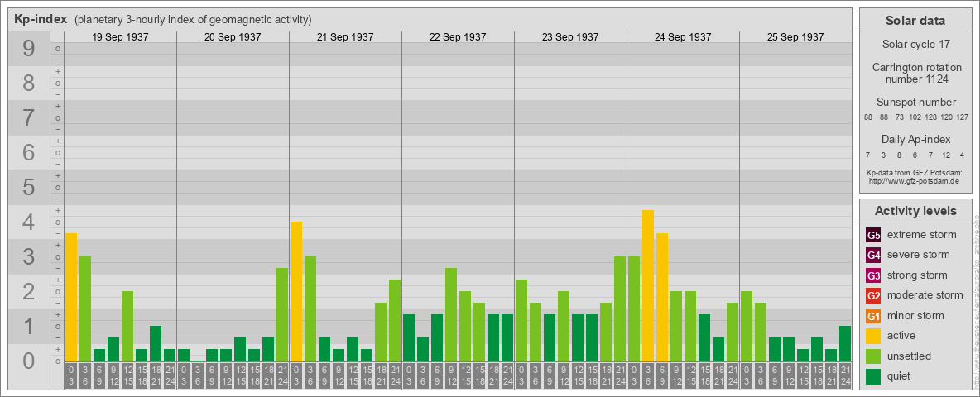Click the Activity levels panel heading

(x=915, y=211)
